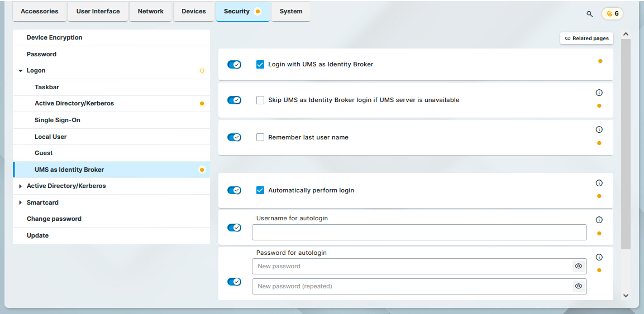The image size is (644, 314).
Task: Collapse the Logon tree section
Action: 21,71
